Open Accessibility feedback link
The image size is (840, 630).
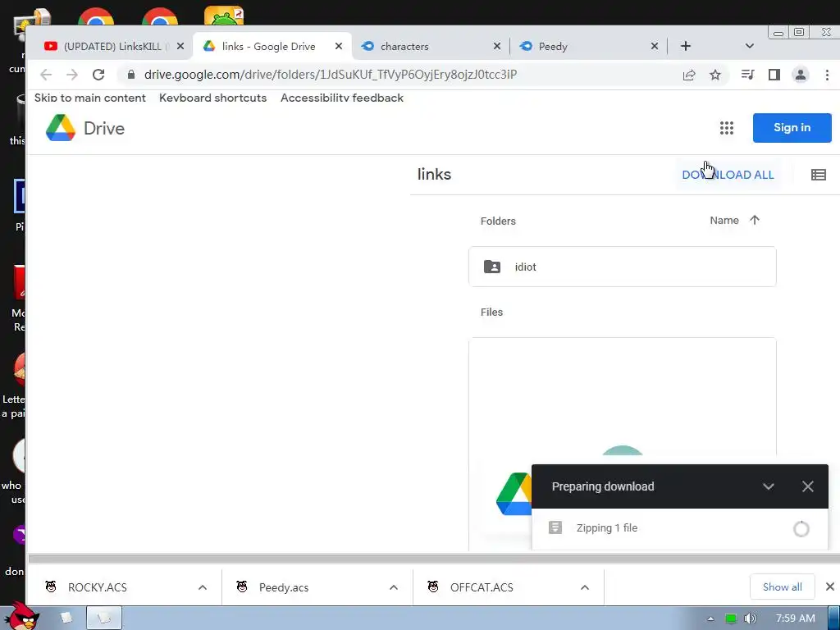point(342,98)
